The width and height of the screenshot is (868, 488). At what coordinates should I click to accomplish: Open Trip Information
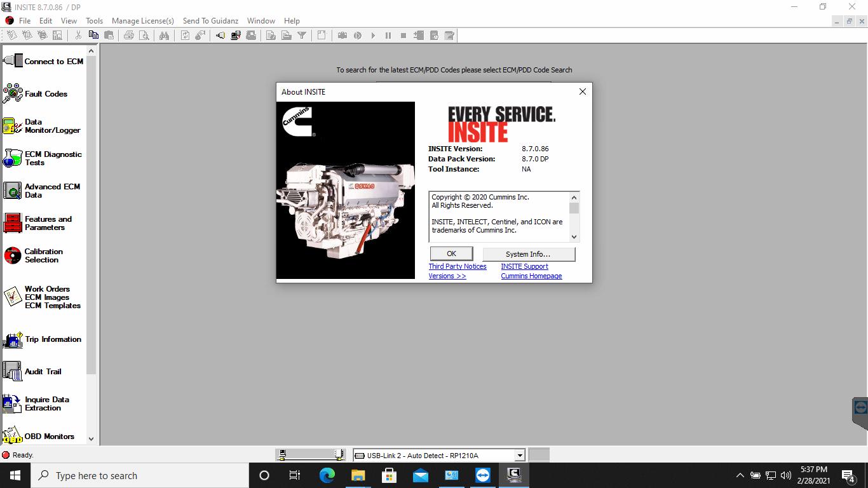pyautogui.click(x=42, y=339)
